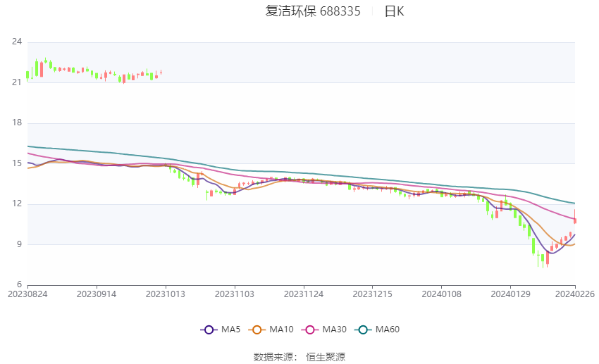Click the x-axis date 20231103
This screenshot has width=599, height=364.
coord(235,294)
